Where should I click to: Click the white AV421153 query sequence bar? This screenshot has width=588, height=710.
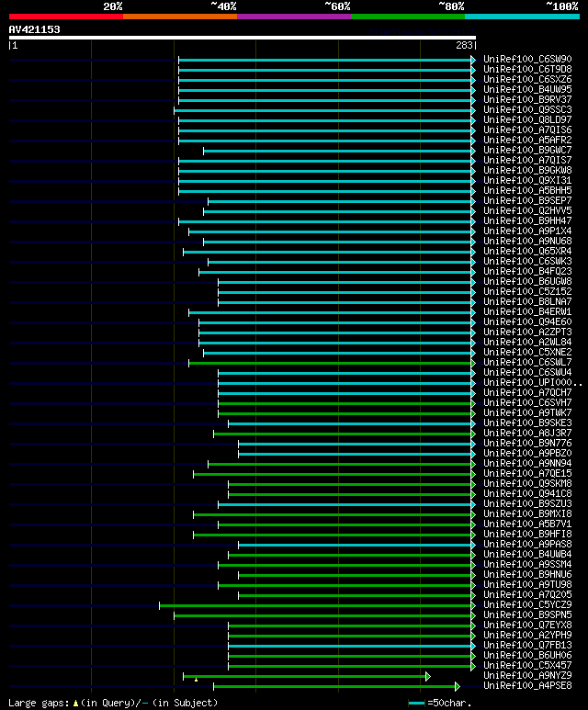(x=243, y=38)
